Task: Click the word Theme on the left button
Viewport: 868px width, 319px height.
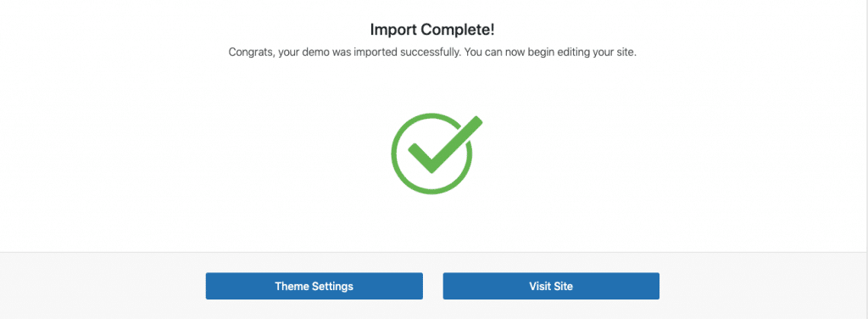Action: [292, 286]
